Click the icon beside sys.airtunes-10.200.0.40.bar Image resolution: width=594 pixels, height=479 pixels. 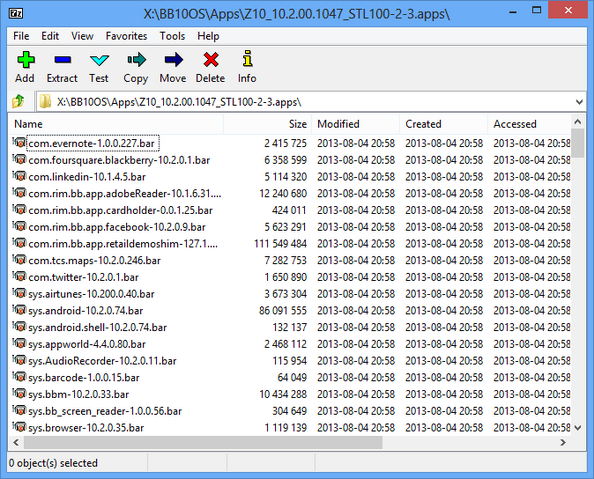coord(19,293)
